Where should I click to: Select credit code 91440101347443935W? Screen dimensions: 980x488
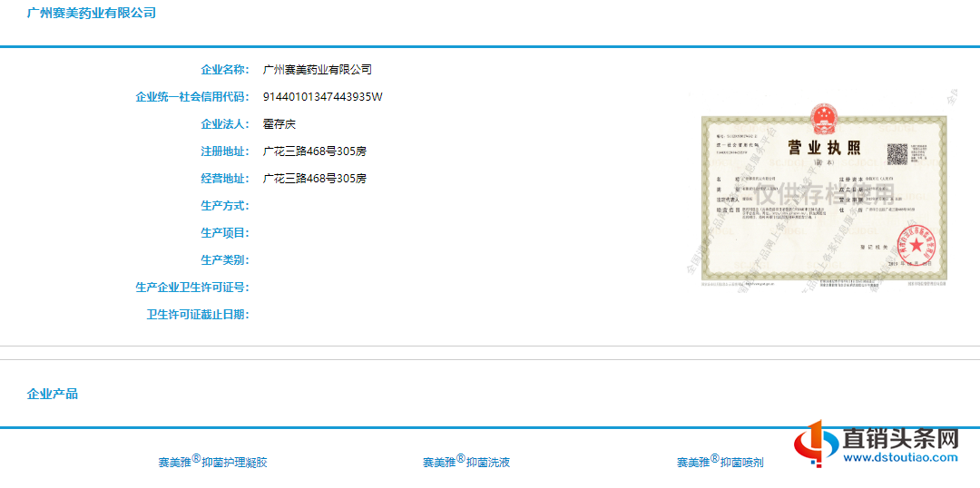(322, 97)
